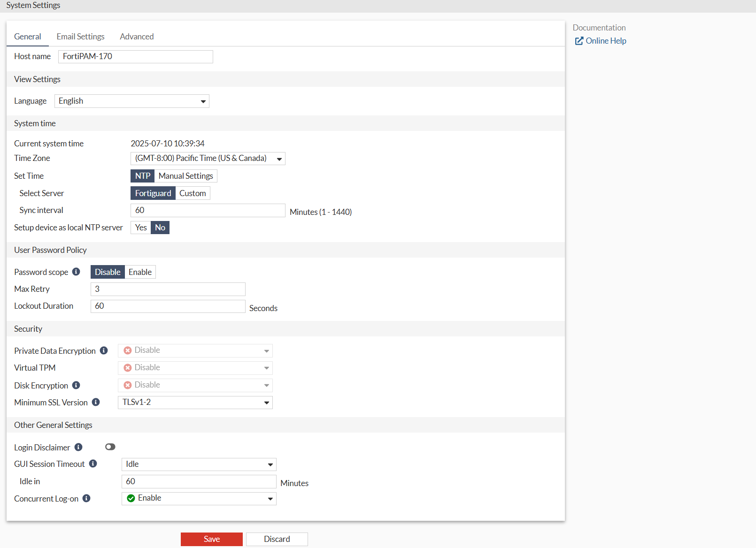This screenshot has width=756, height=548.
Task: Switch to the Advanced tab
Action: (136, 36)
